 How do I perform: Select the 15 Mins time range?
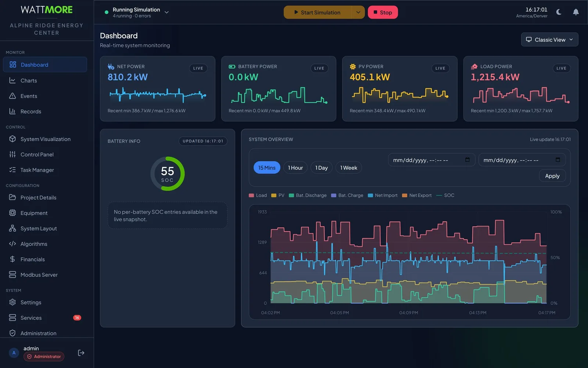coord(267,167)
